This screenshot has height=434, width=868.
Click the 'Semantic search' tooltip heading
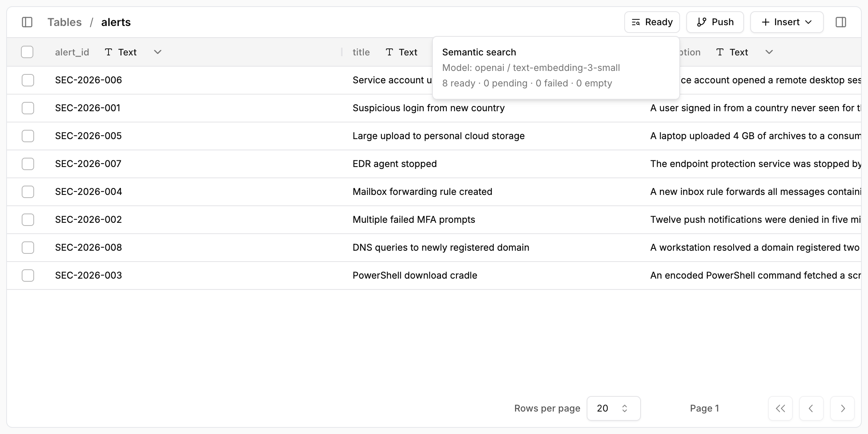(479, 52)
